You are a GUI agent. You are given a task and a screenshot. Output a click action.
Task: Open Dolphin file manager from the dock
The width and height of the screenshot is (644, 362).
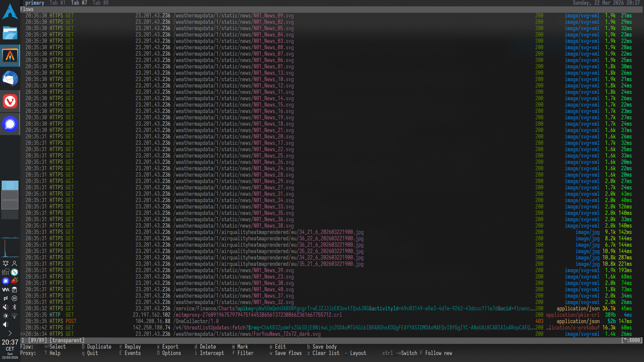(10, 33)
